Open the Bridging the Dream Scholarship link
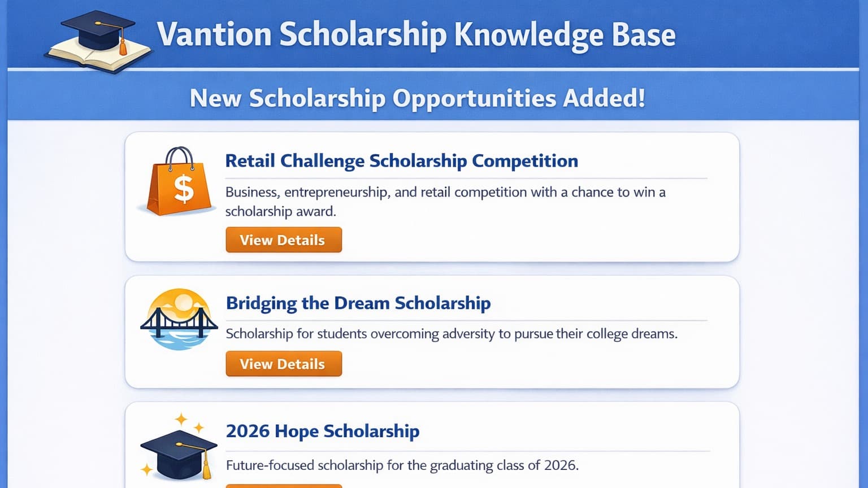 point(358,303)
